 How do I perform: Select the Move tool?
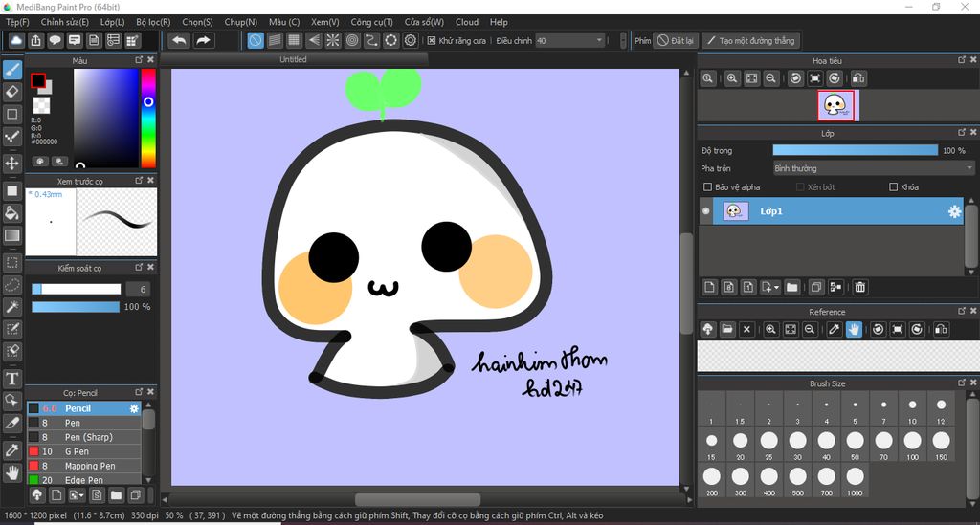point(11,164)
